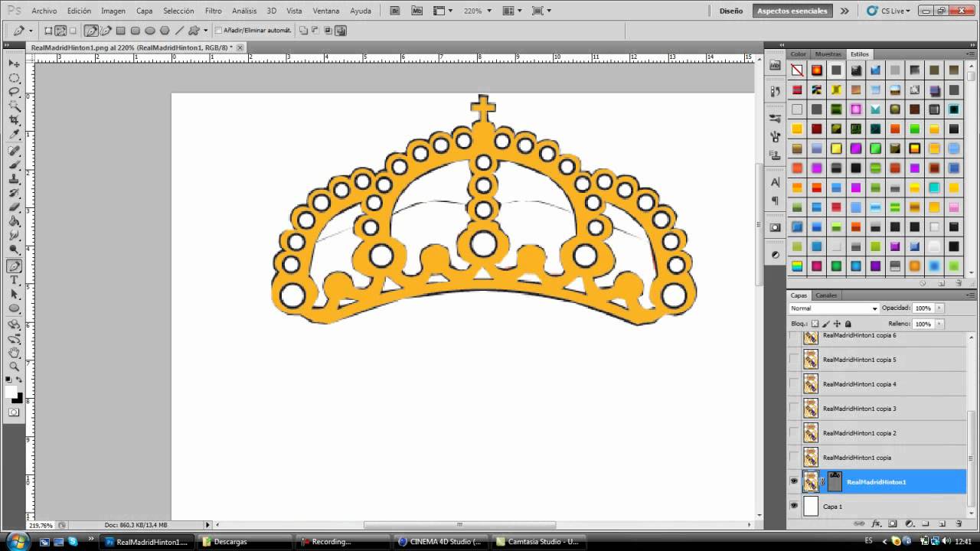Delete layer with the trash icon
Image resolution: width=980 pixels, height=551 pixels.
click(x=959, y=523)
